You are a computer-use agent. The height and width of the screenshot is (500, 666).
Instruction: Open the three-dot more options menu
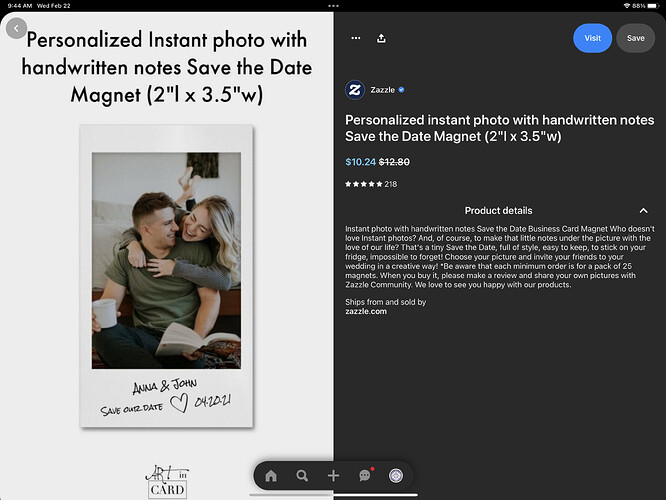[356, 38]
